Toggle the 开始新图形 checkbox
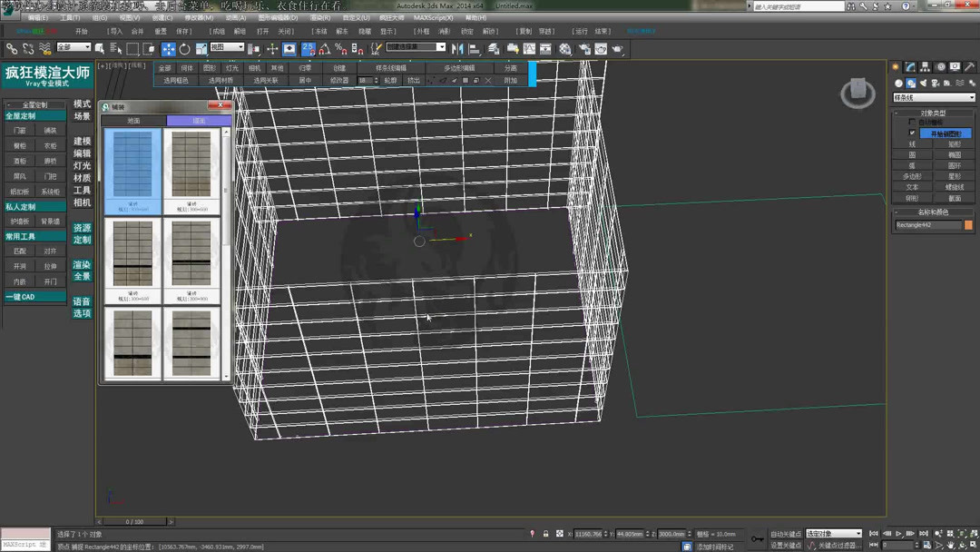Screen dimensions: 980x552 coord(911,133)
